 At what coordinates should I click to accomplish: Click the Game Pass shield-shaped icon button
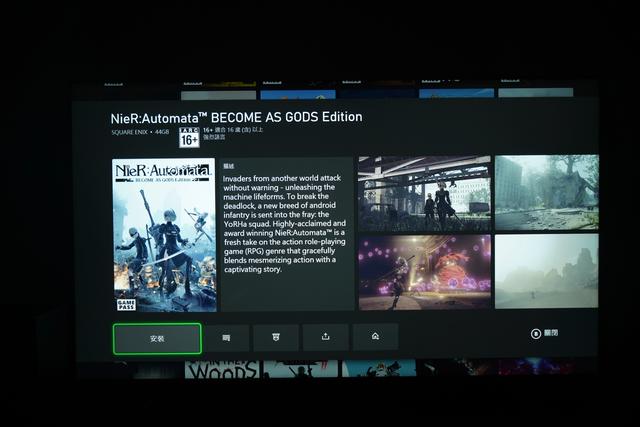click(276, 337)
